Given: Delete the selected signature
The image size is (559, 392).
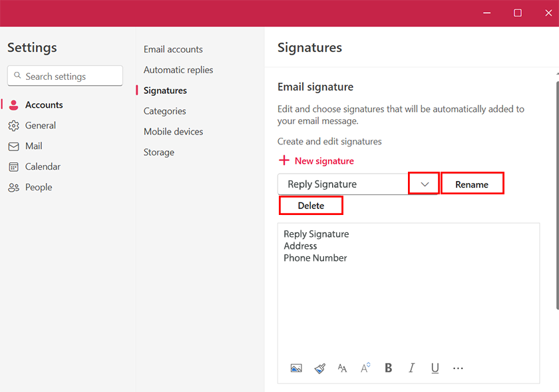Looking at the screenshot, I should 311,206.
